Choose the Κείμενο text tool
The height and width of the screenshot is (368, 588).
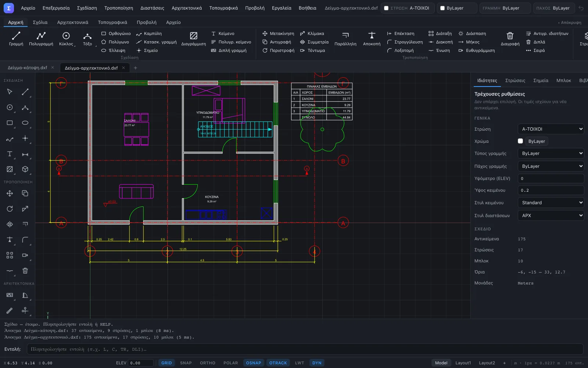click(223, 33)
